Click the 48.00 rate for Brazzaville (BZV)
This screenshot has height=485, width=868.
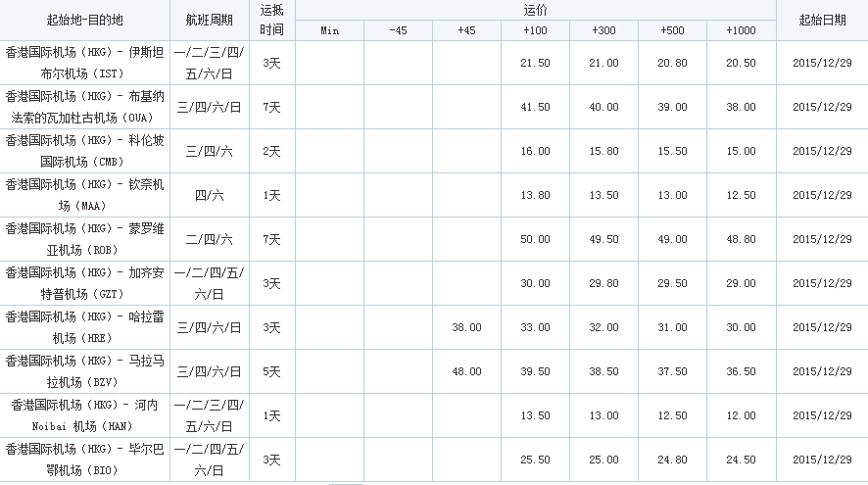pos(466,371)
